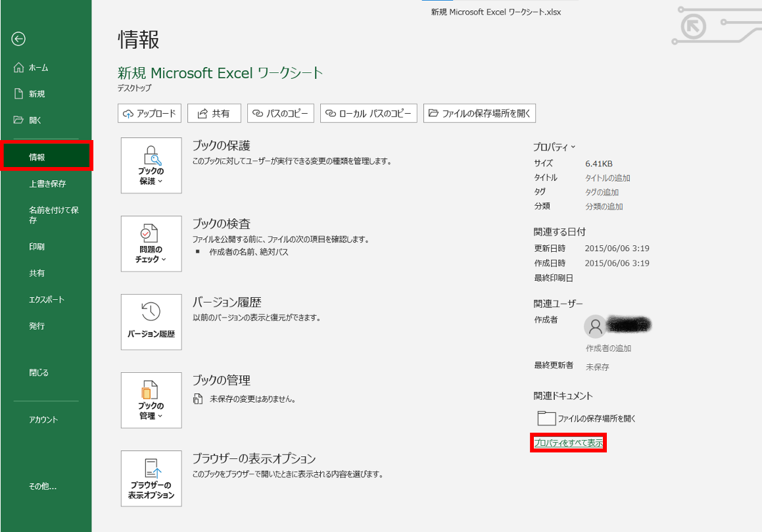Click the アップロード button
762x532 pixels.
[149, 113]
